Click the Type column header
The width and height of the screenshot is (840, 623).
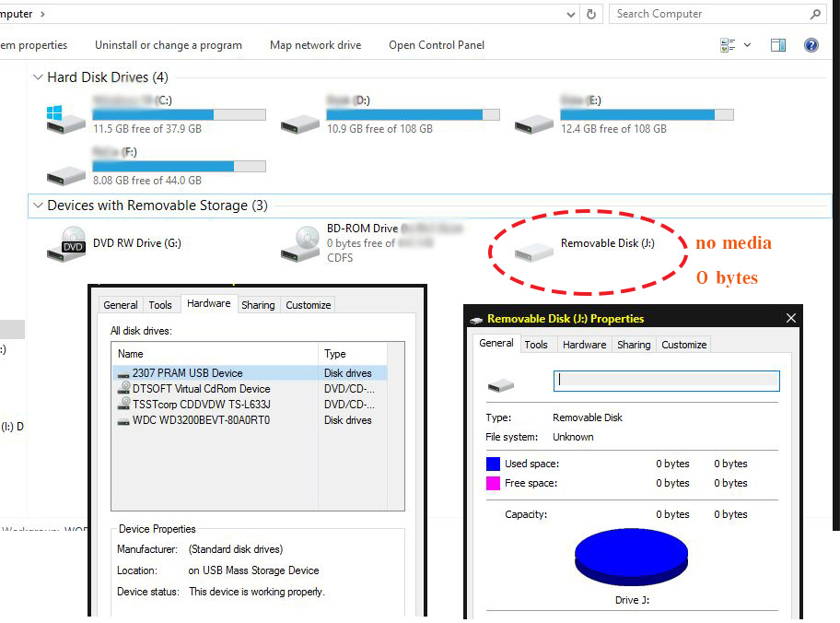[x=353, y=354]
